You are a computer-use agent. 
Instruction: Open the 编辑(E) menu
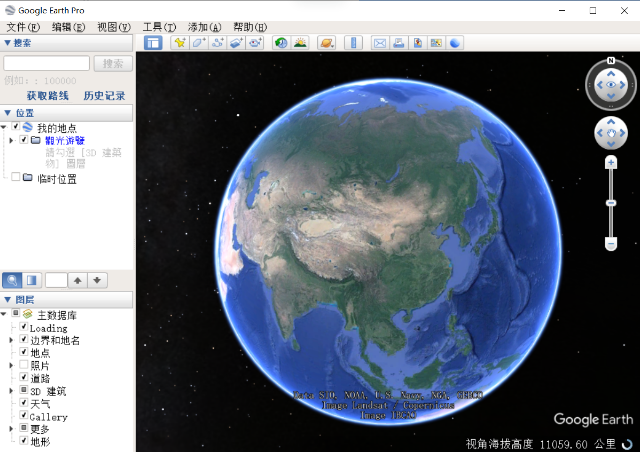69,27
